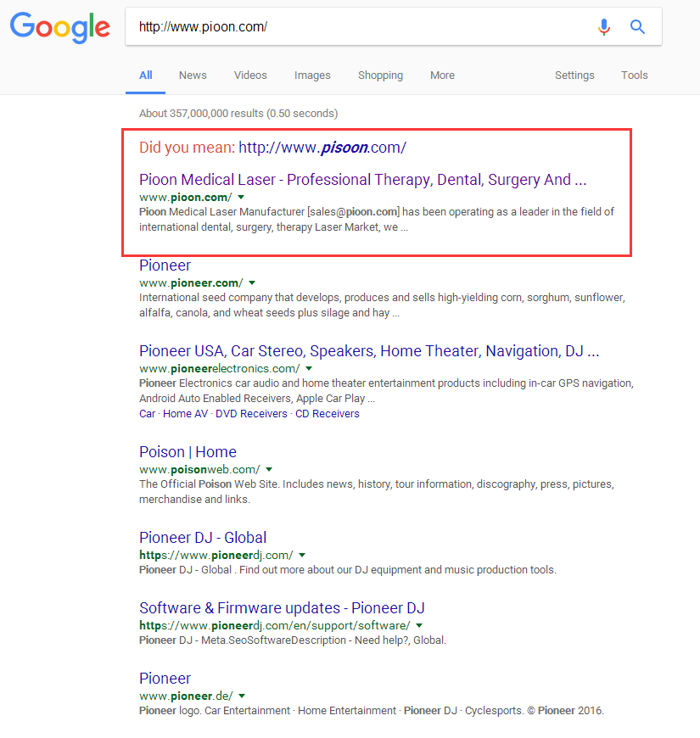Viewport: 700px width, 738px height.
Task: Open Software & Firmware updates result
Action: click(282, 608)
